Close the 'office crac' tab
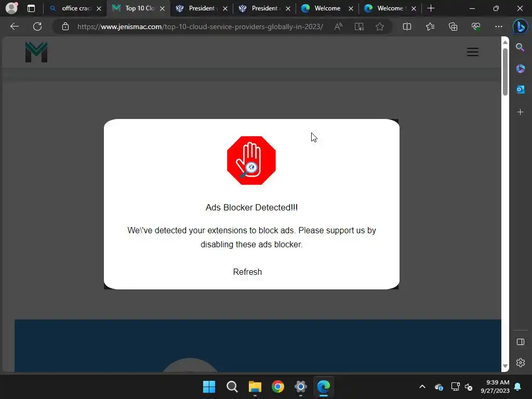 [99, 8]
